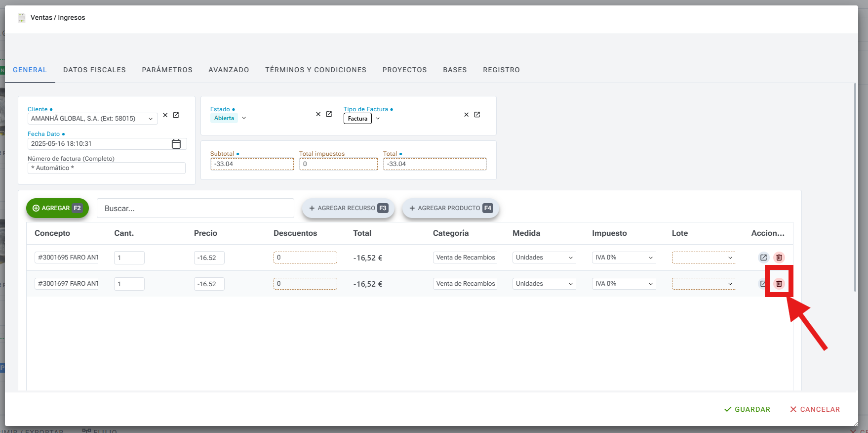This screenshot has height=433, width=868.
Task: Click Agregar Producto F4 button
Action: [450, 208]
